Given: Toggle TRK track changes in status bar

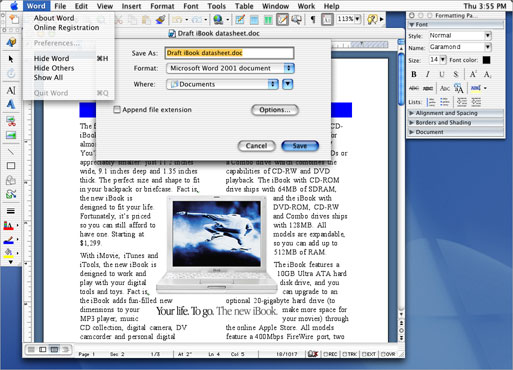Looking at the screenshot, I should [x=350, y=354].
